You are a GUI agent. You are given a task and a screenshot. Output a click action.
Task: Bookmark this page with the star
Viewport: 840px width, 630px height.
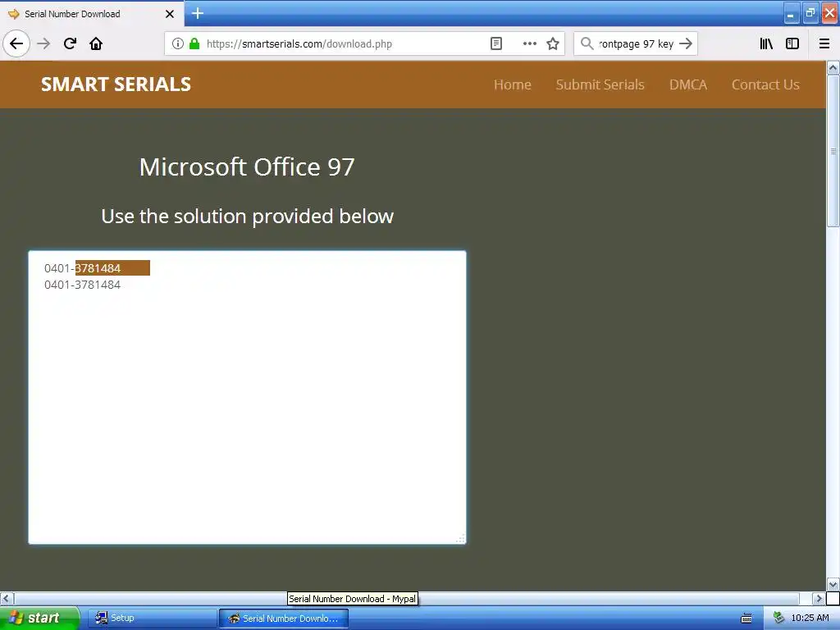(553, 43)
